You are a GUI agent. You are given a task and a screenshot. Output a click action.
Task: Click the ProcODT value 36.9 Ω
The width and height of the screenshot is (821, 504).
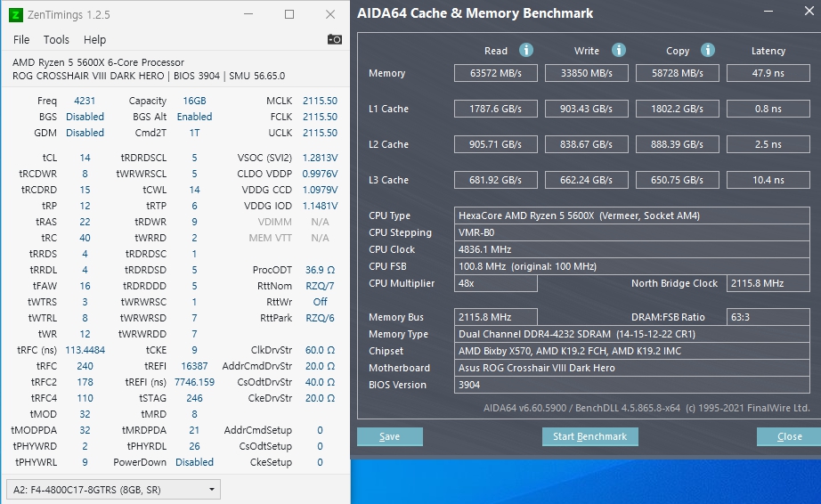(x=320, y=270)
